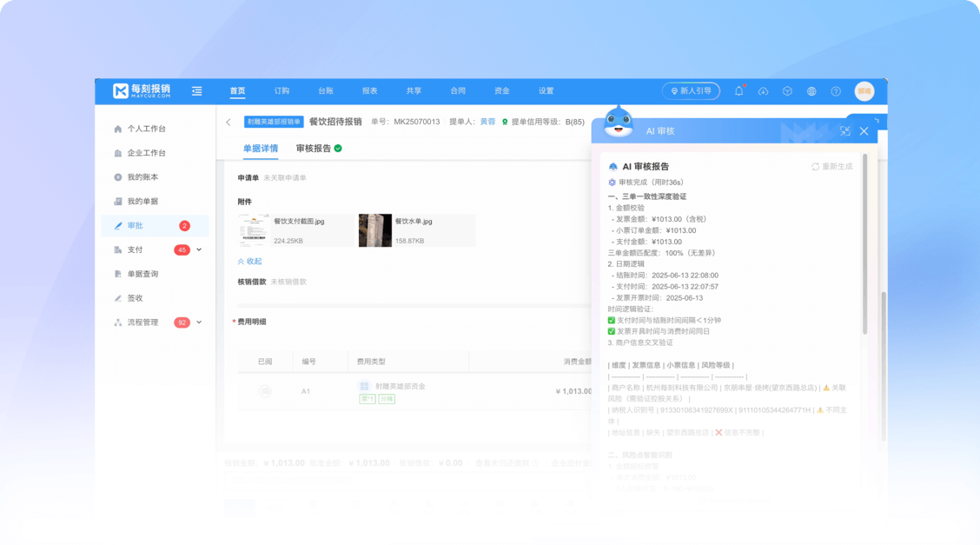Click the cloud download icon in header

point(763,91)
